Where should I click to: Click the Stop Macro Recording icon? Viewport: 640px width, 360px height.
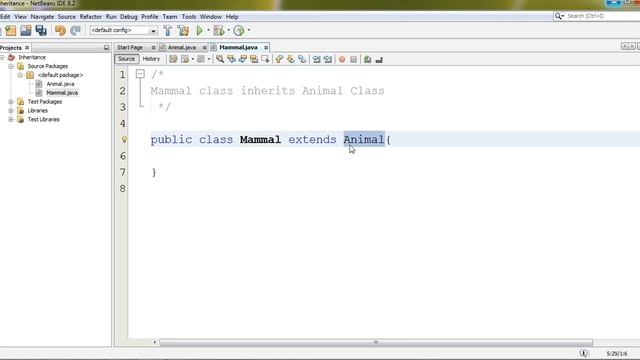[353, 60]
